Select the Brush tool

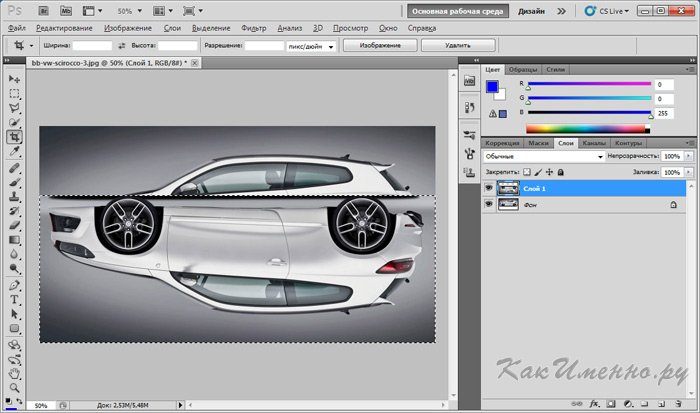tap(14, 182)
